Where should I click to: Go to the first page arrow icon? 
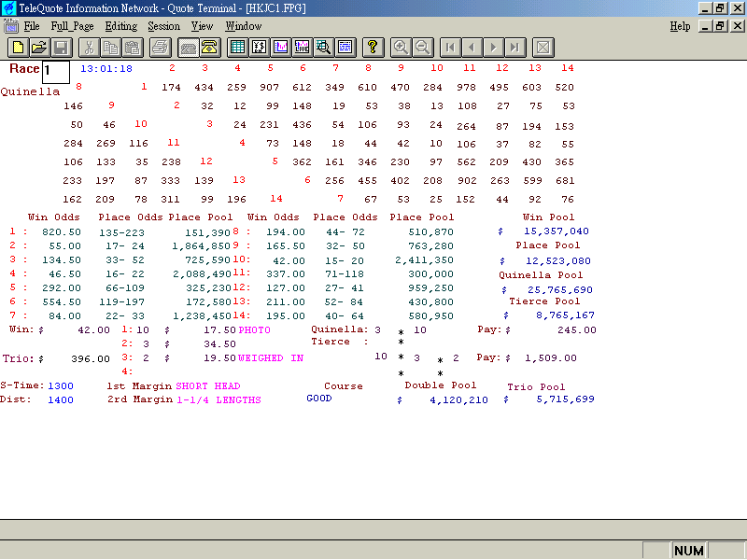pyautogui.click(x=450, y=48)
